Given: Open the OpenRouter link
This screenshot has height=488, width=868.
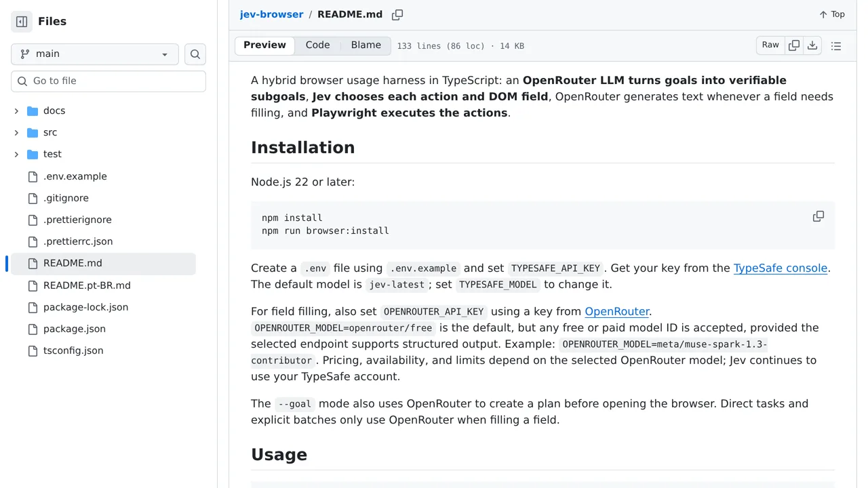Looking at the screenshot, I should coord(617,311).
